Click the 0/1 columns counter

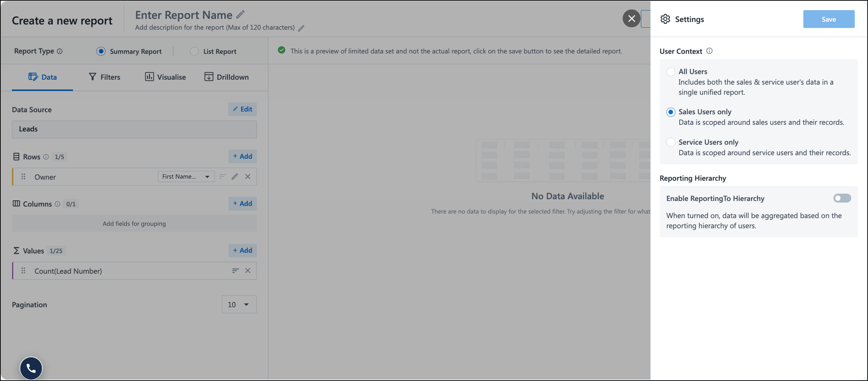[71, 204]
